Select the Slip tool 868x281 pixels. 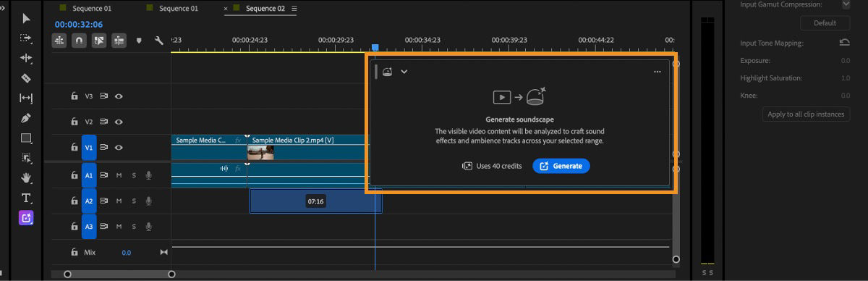26,98
